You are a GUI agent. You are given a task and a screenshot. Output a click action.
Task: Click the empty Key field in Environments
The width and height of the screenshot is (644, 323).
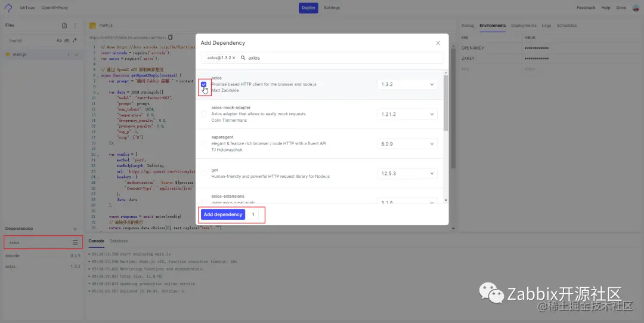click(491, 69)
